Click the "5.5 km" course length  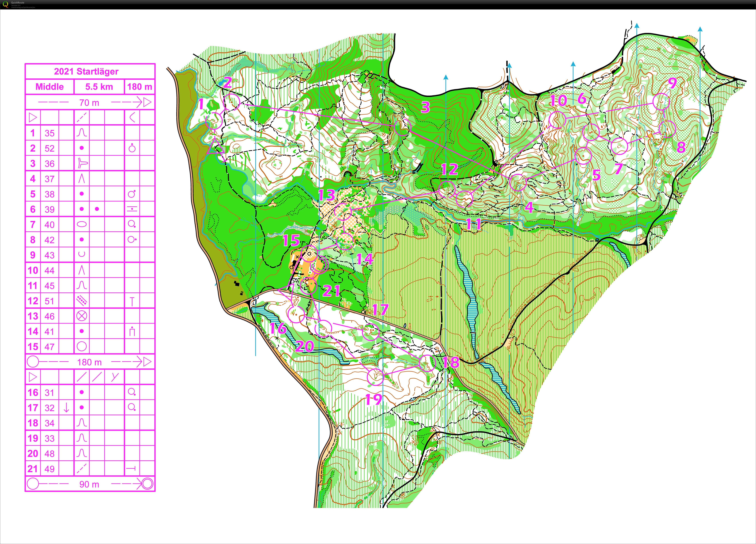pyautogui.click(x=99, y=87)
